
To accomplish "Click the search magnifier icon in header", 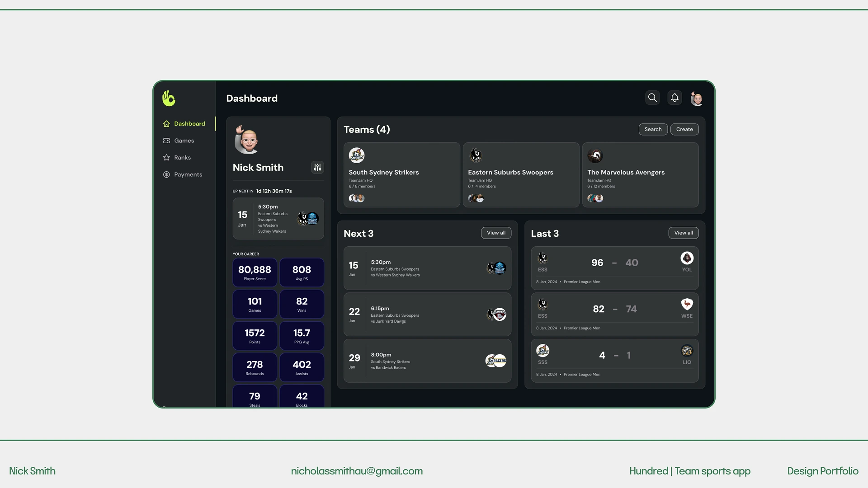I will pyautogui.click(x=652, y=98).
